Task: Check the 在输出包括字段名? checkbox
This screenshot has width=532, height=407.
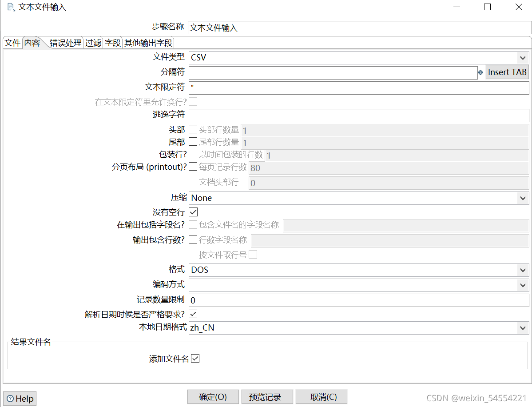Action: (x=193, y=224)
